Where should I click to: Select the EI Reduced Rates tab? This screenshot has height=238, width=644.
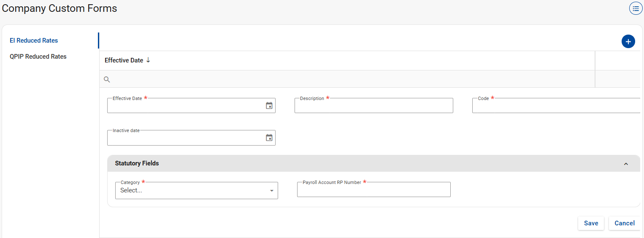[34, 41]
